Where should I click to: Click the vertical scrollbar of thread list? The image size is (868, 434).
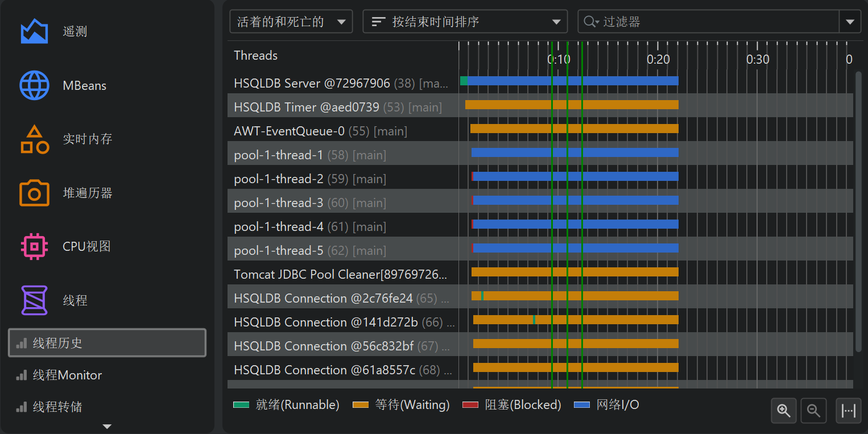858,210
